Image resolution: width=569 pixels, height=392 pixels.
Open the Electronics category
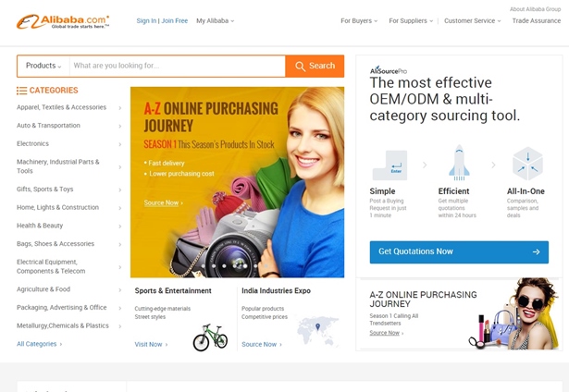[x=69, y=143]
